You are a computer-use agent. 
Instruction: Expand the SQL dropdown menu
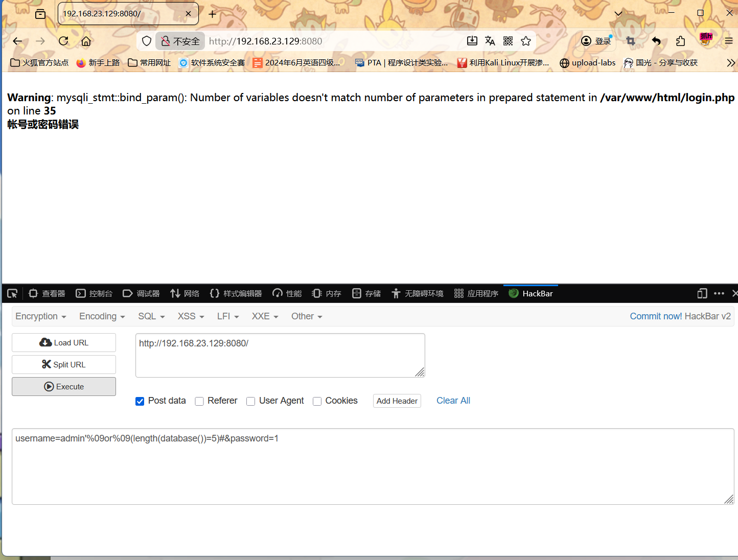tap(151, 316)
